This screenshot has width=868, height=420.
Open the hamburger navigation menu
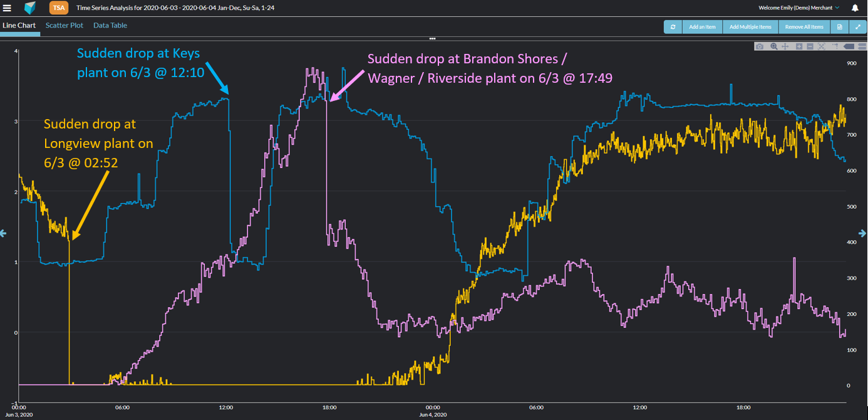click(x=8, y=8)
